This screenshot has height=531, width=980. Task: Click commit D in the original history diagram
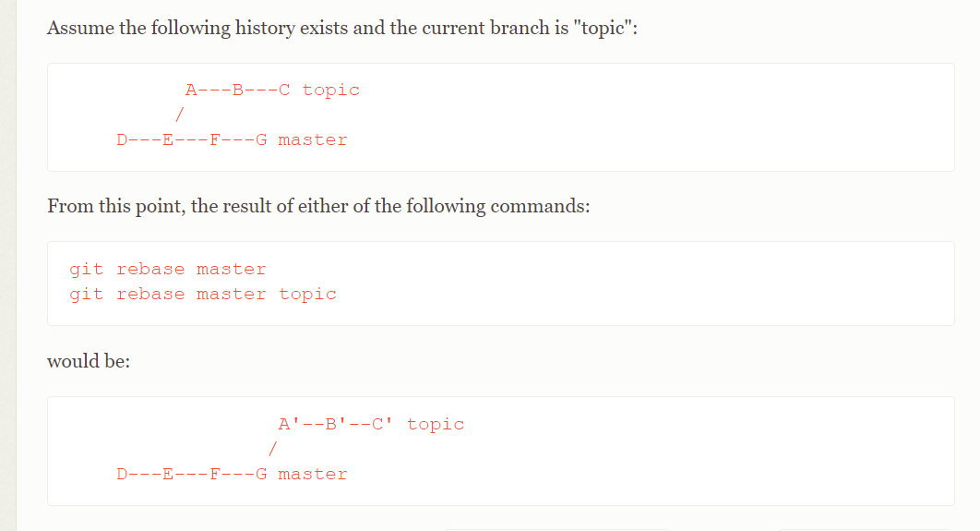click(x=122, y=140)
